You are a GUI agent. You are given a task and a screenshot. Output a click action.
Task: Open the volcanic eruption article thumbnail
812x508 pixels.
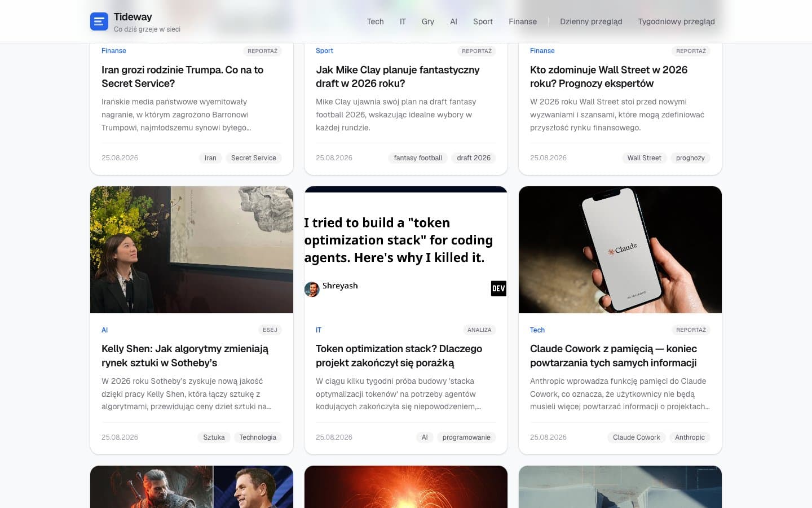[406, 487]
